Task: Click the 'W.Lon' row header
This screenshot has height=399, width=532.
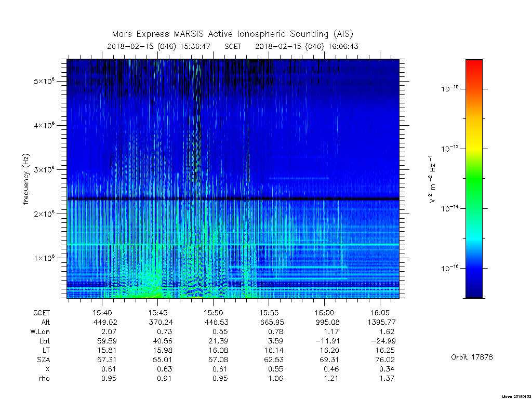Action: point(40,331)
